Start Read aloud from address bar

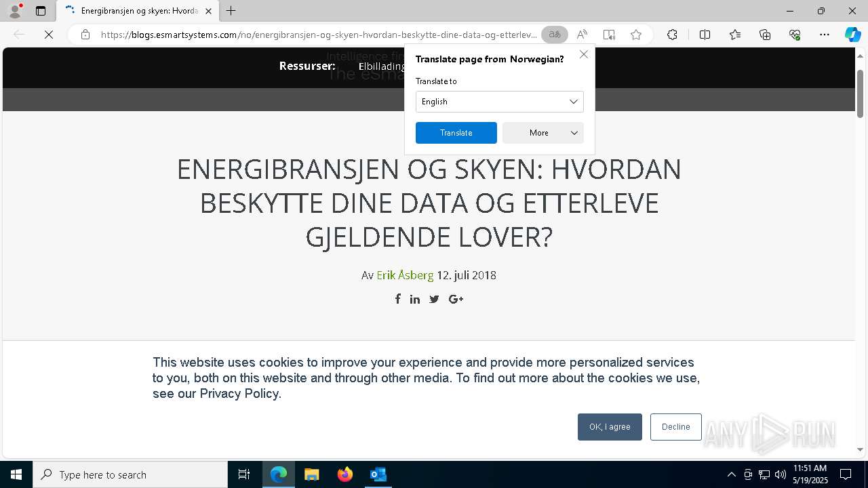pos(582,35)
